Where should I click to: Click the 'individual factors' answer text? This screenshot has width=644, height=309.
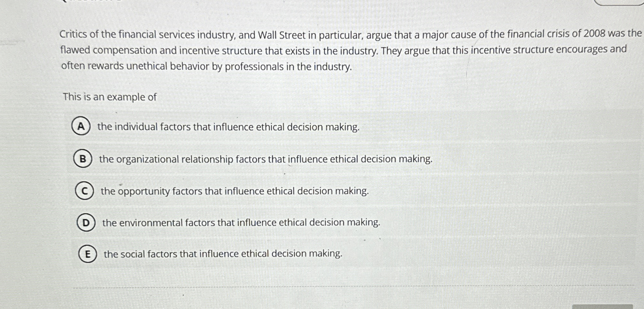(228, 127)
